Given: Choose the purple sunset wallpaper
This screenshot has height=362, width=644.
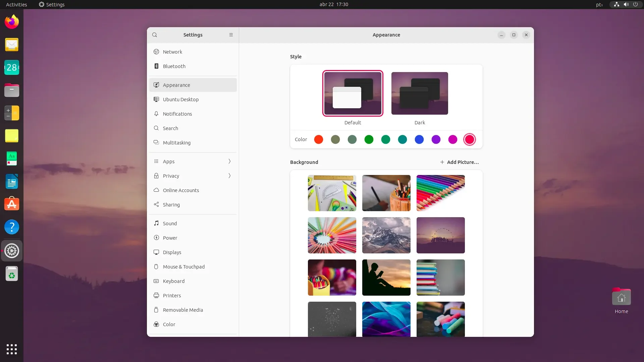Looking at the screenshot, I should point(441,235).
